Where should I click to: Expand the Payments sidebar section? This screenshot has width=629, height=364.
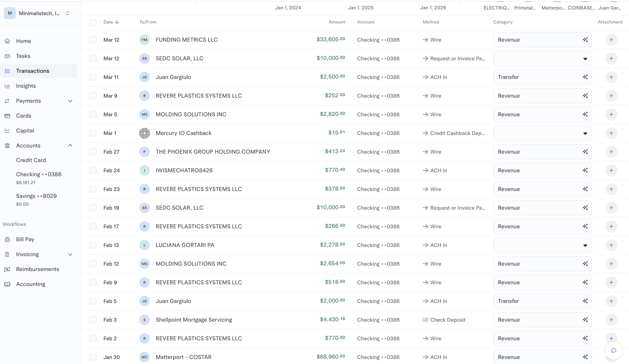(70, 101)
